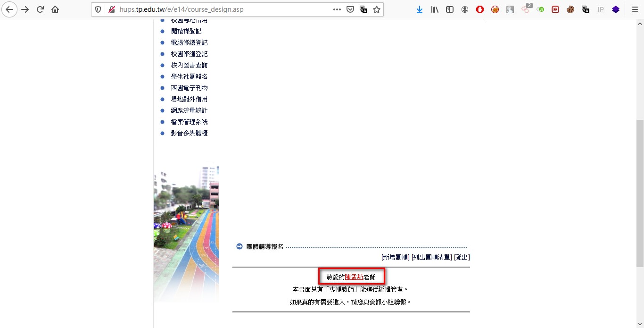Toggle the JavaScript switch extension
644x328 pixels.
540,9
